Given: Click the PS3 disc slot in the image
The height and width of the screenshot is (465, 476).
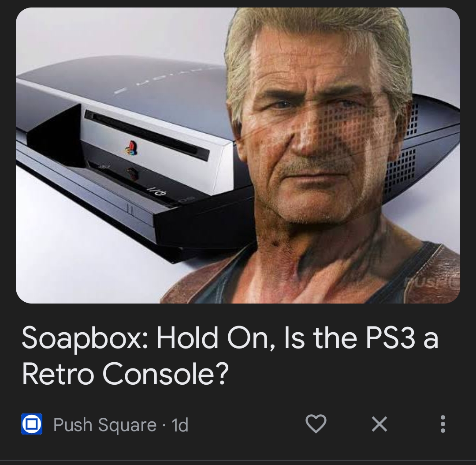Looking at the screenshot, I should point(147,135).
